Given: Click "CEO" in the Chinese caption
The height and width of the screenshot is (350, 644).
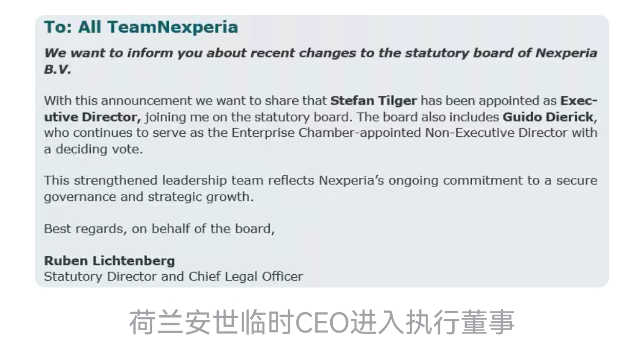Looking at the screenshot, I should click(320, 322).
